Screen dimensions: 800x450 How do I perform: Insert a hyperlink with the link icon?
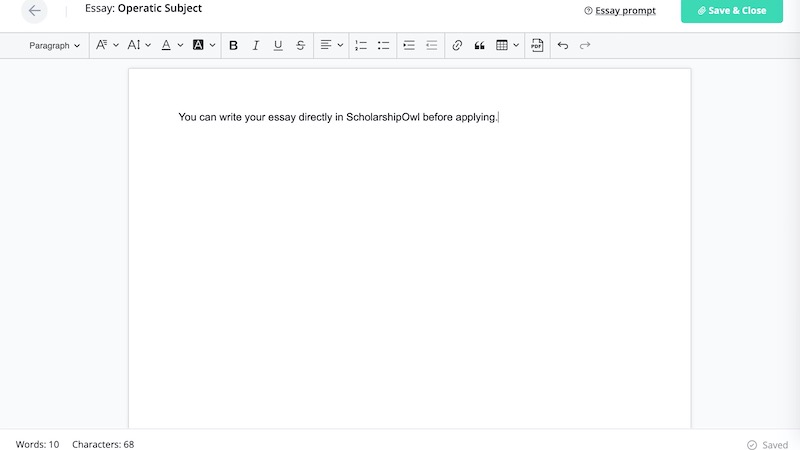pos(457,45)
